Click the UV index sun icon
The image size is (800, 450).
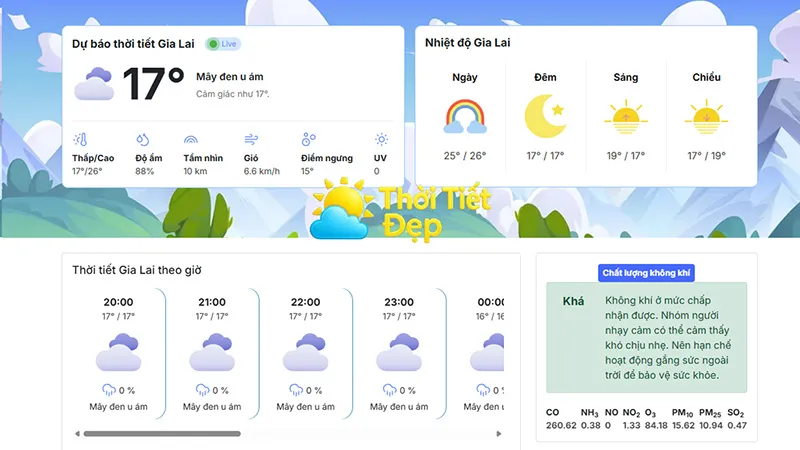coord(381,140)
